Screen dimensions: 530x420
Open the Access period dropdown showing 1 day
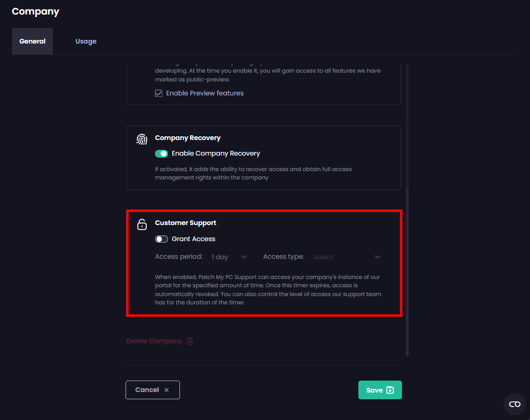(220, 257)
